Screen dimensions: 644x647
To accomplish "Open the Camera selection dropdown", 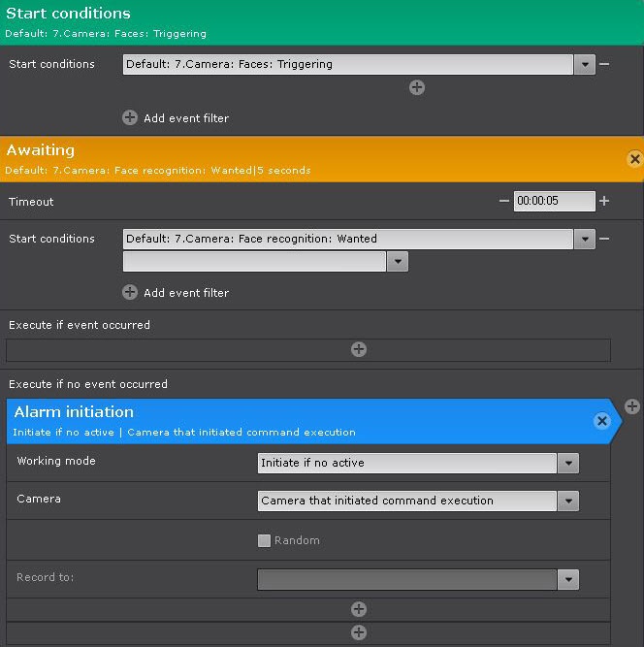I will tap(568, 501).
